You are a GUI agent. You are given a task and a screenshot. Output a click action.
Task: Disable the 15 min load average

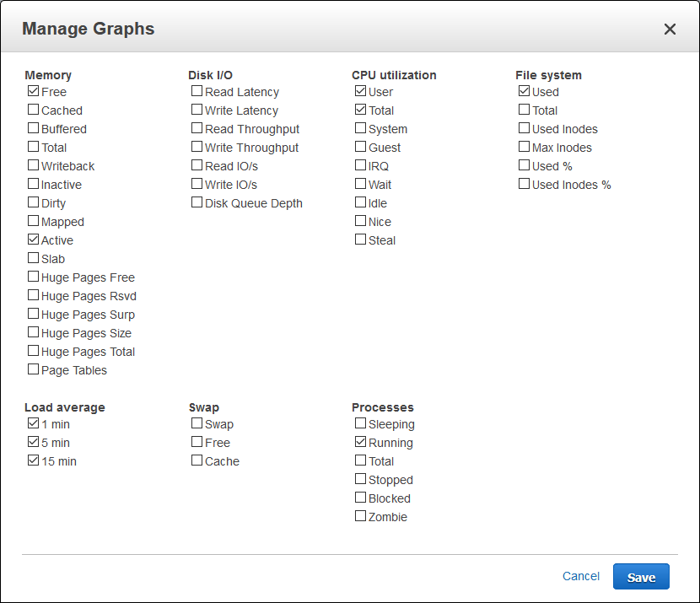(x=33, y=460)
